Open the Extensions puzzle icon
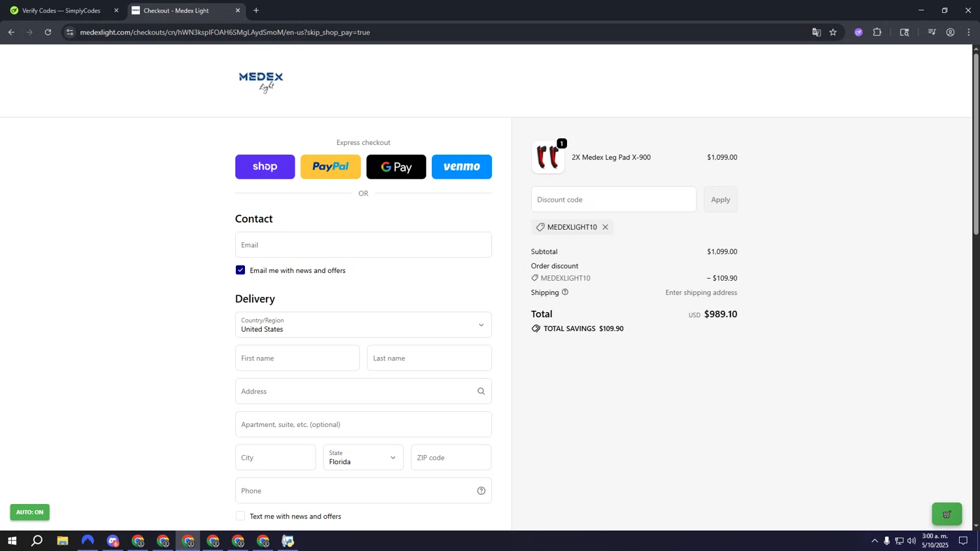980x551 pixels. [x=877, y=32]
